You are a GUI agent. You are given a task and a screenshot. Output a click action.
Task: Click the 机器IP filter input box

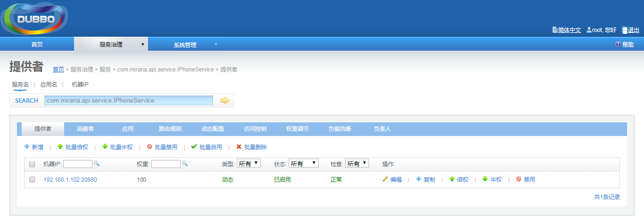point(78,164)
